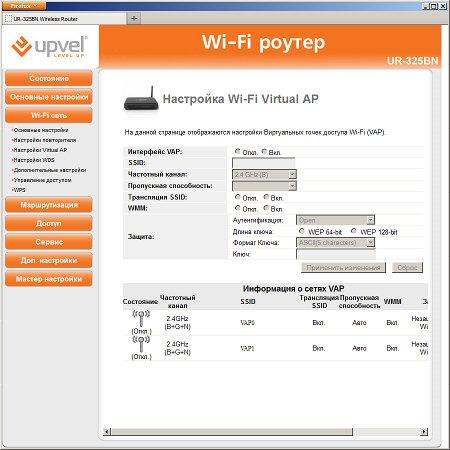The height and width of the screenshot is (450, 450).
Task: Go to Дополнительные настройки link
Action: click(x=49, y=170)
